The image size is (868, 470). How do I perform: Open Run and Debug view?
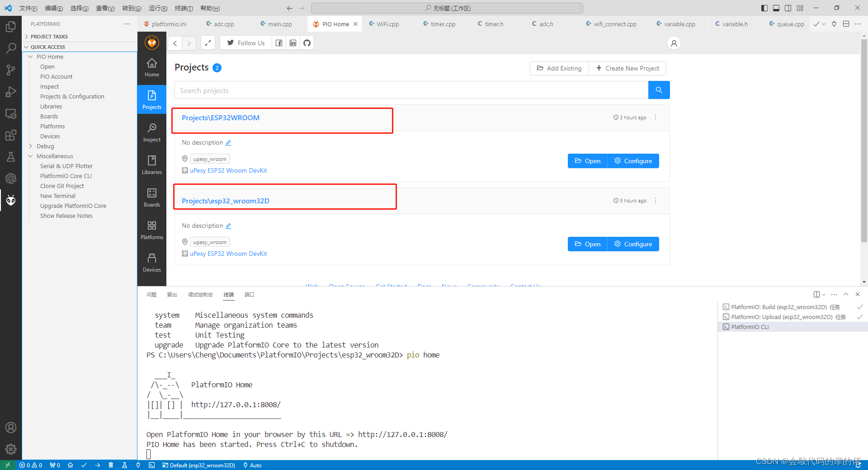point(11,92)
